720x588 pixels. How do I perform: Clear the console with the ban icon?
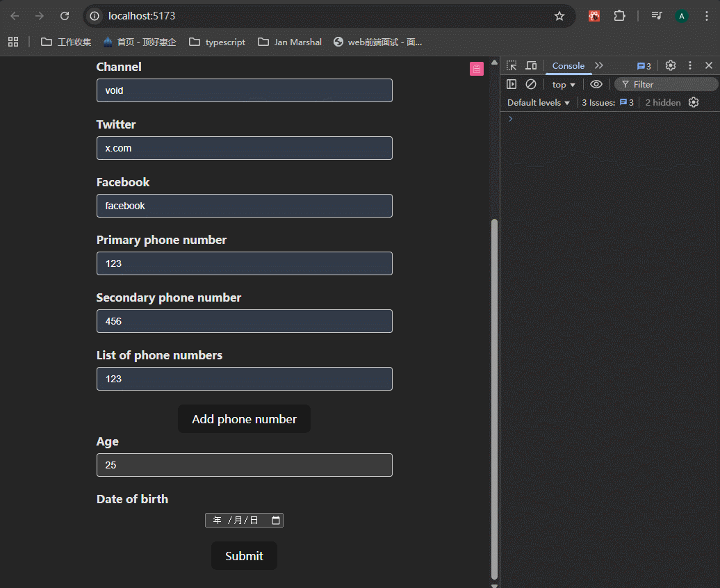click(531, 84)
